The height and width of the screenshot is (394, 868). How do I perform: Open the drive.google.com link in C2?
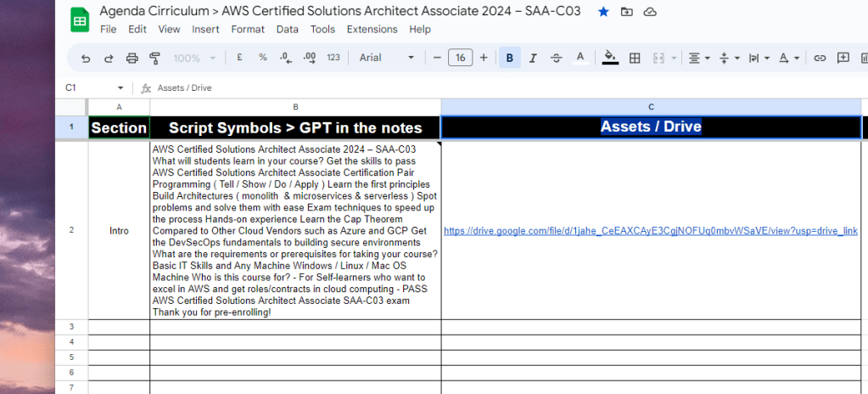pyautogui.click(x=651, y=231)
